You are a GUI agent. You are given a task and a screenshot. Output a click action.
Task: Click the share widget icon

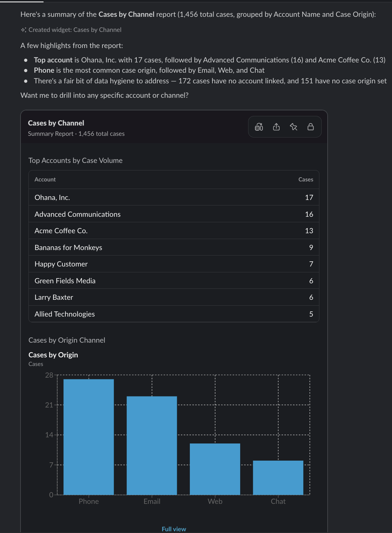(x=276, y=127)
